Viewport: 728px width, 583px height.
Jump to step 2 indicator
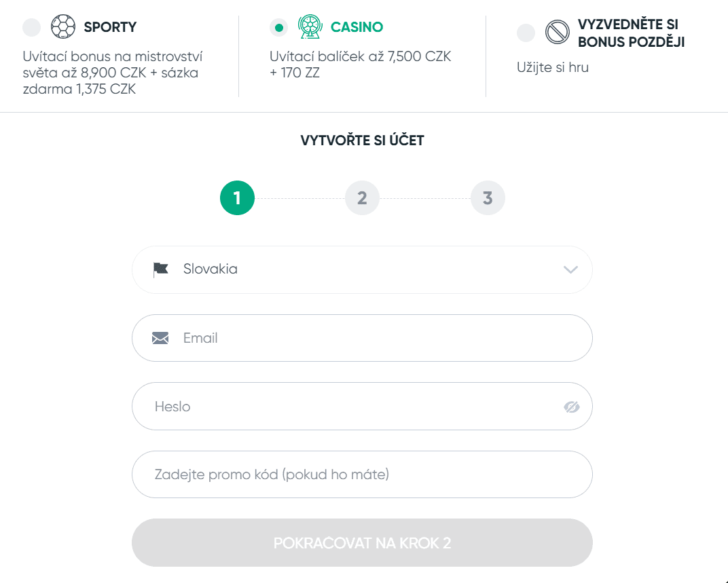pos(362,198)
